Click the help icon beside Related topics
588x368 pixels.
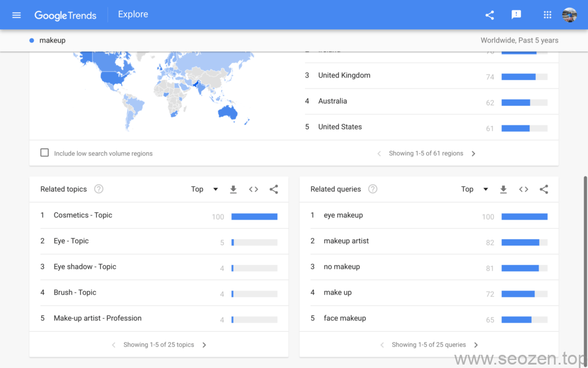(98, 189)
